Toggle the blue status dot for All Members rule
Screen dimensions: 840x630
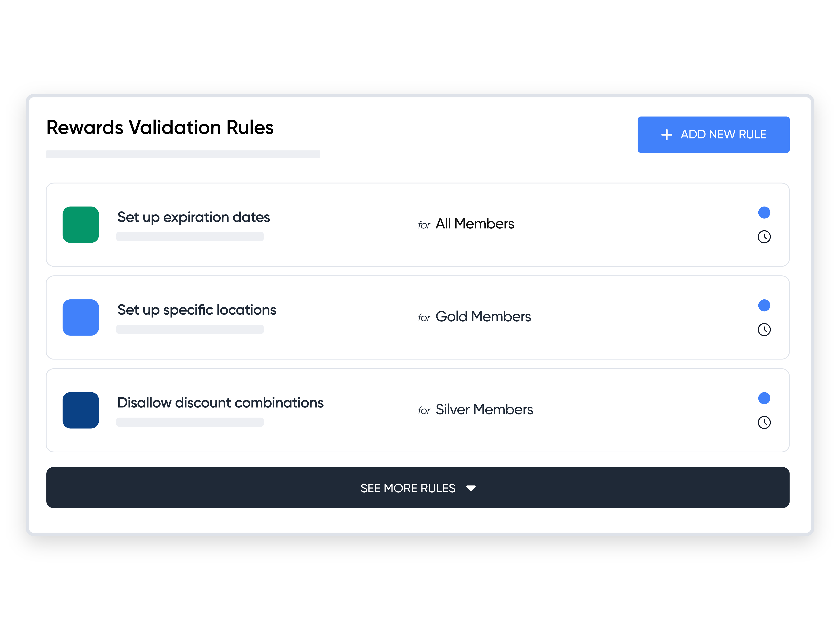coord(765,213)
